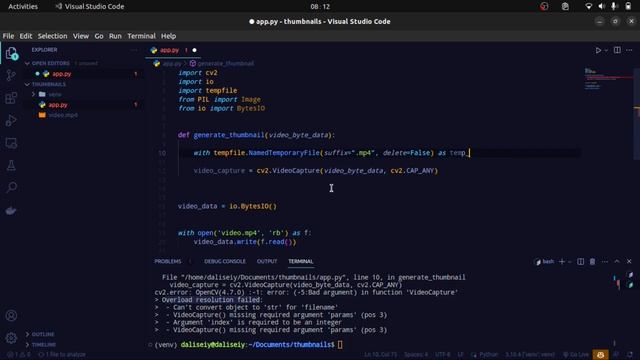The width and height of the screenshot is (640, 360).
Task: Open the Testing flask view
Action: 11,165
